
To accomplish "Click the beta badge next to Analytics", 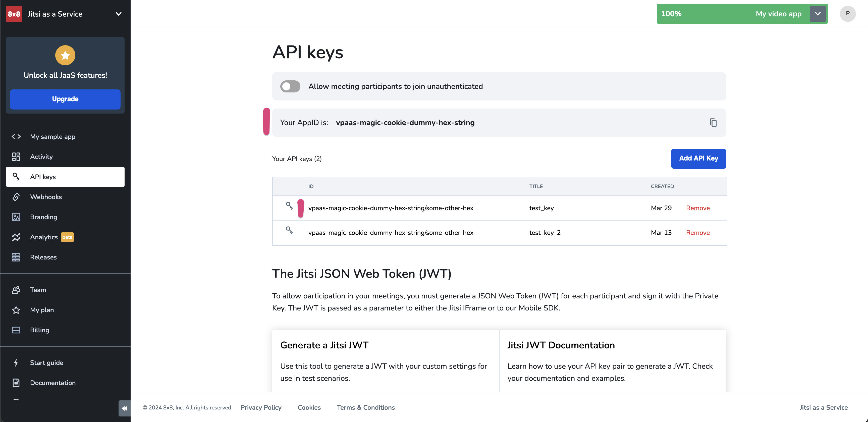I will click(67, 237).
